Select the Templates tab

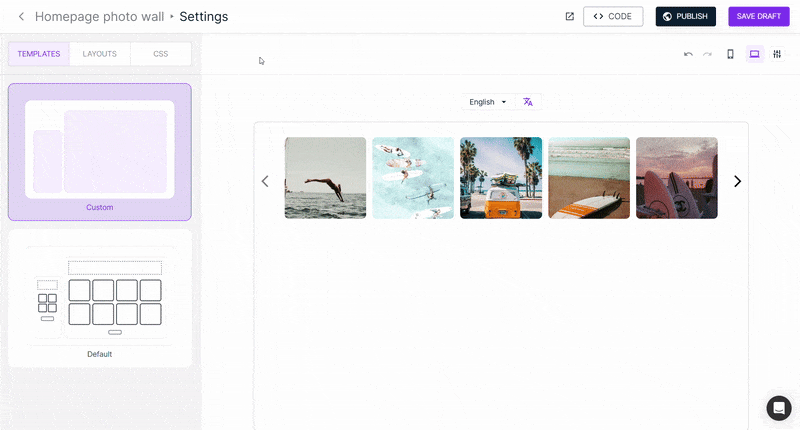click(39, 54)
